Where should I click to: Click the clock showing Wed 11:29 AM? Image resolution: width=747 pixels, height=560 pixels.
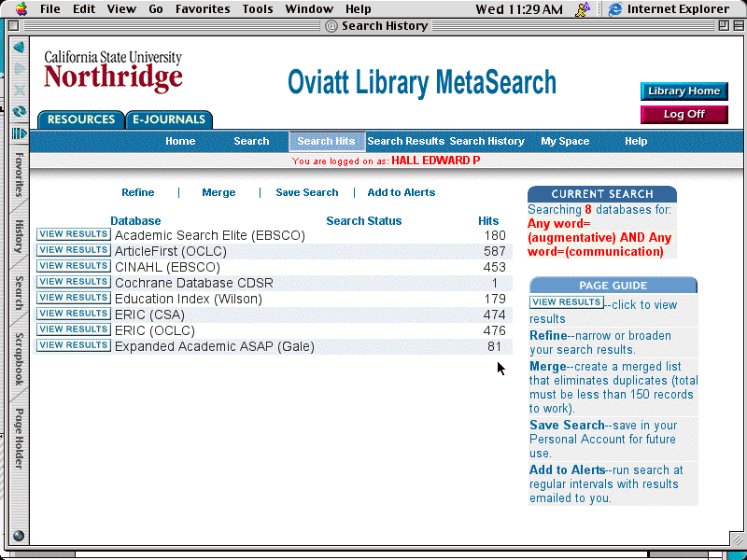tap(519, 9)
